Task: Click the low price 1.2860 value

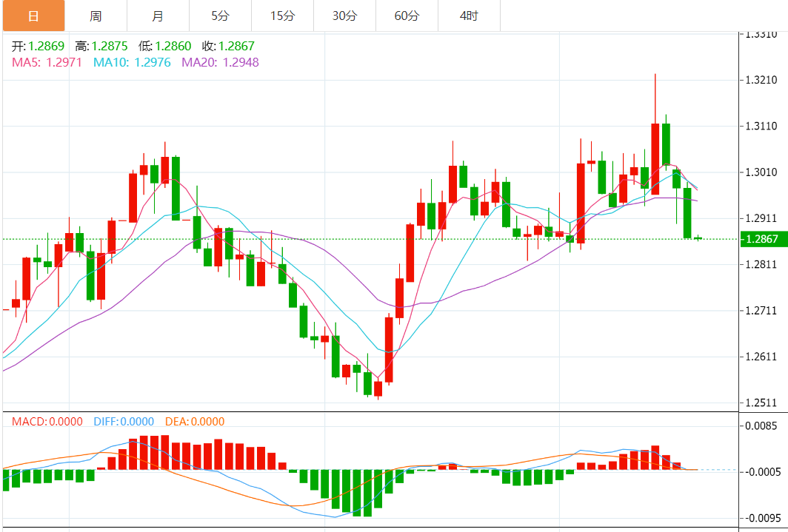Action: click(173, 46)
